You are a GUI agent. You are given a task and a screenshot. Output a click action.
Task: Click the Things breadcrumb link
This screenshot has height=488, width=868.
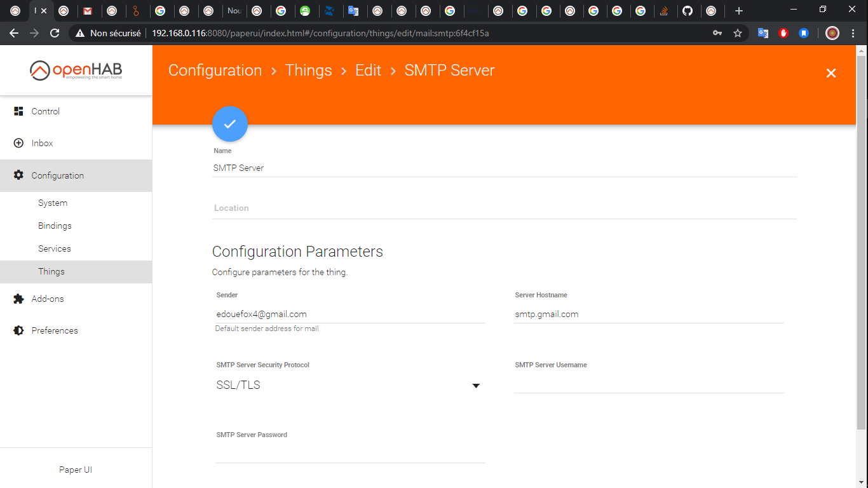pyautogui.click(x=308, y=71)
